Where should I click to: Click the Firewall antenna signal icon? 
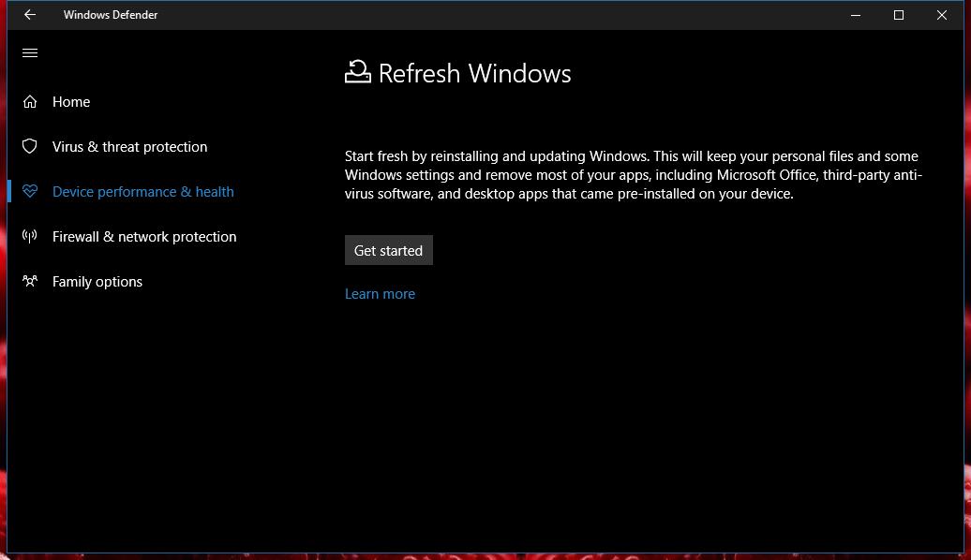(x=30, y=236)
